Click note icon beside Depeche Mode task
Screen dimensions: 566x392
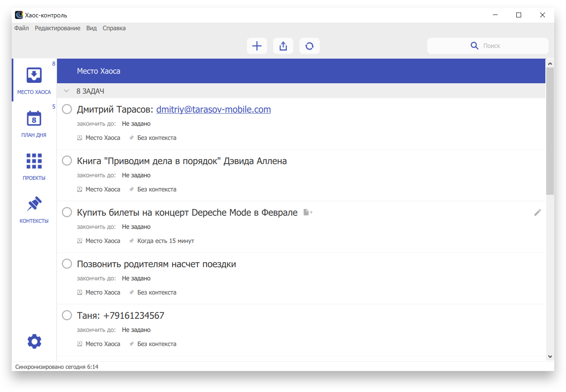tap(308, 212)
